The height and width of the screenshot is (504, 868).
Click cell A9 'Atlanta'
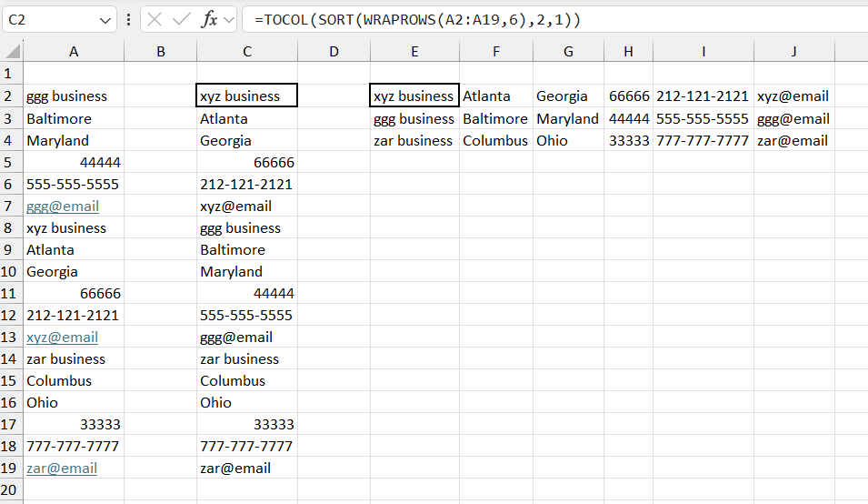(x=74, y=250)
